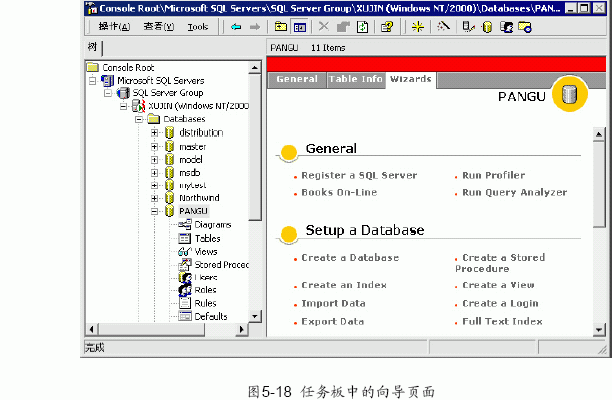Click the wizard page scroll down arrow
This screenshot has height=400, width=612.
pos(599,330)
